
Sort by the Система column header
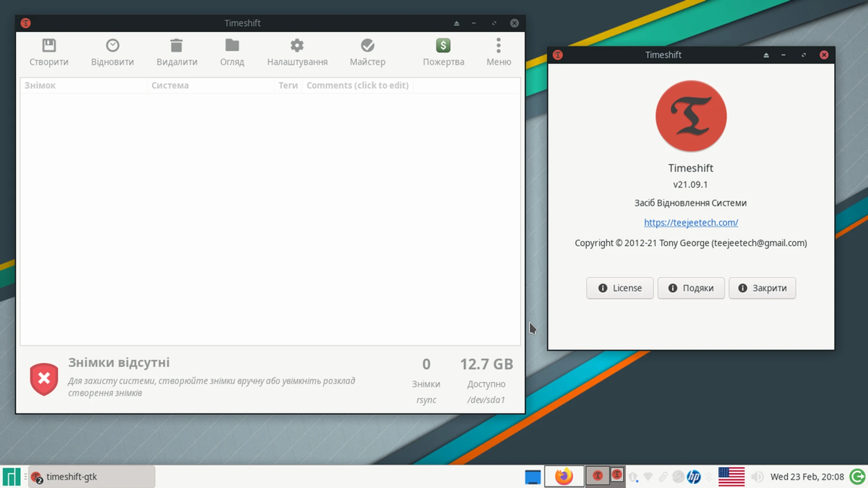pyautogui.click(x=211, y=85)
